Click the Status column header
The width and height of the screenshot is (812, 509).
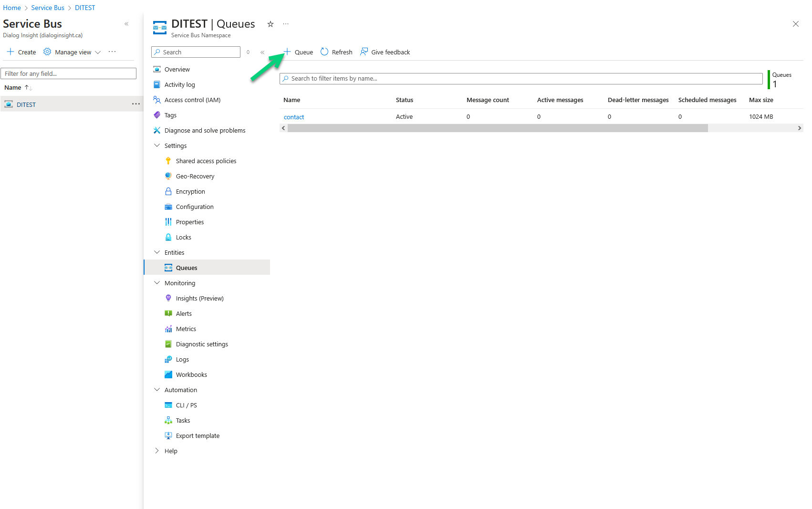click(405, 100)
